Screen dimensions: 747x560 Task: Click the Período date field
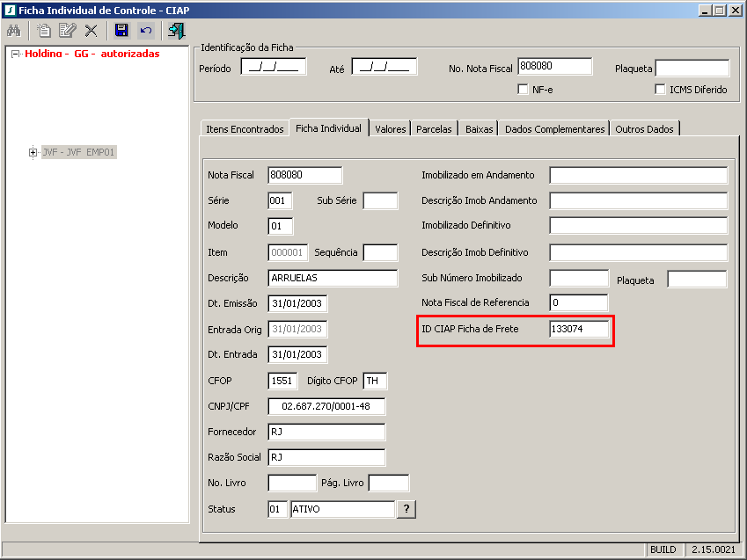274,67
